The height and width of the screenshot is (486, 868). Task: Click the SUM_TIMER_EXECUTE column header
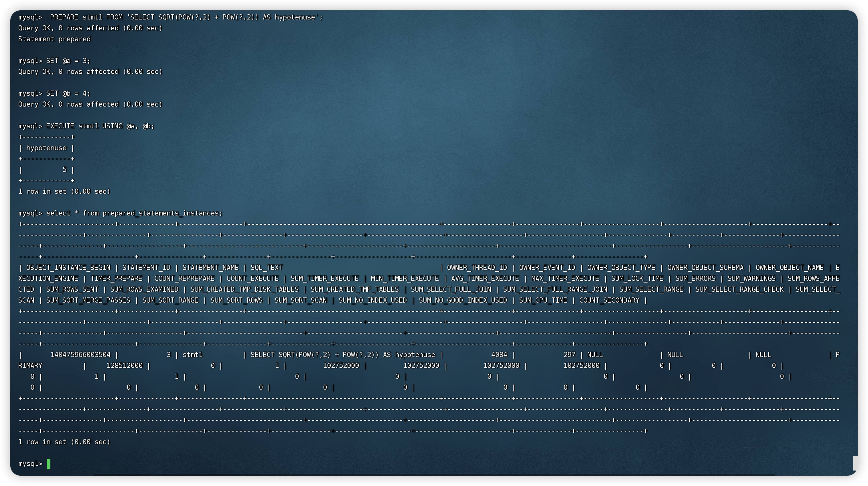324,279
